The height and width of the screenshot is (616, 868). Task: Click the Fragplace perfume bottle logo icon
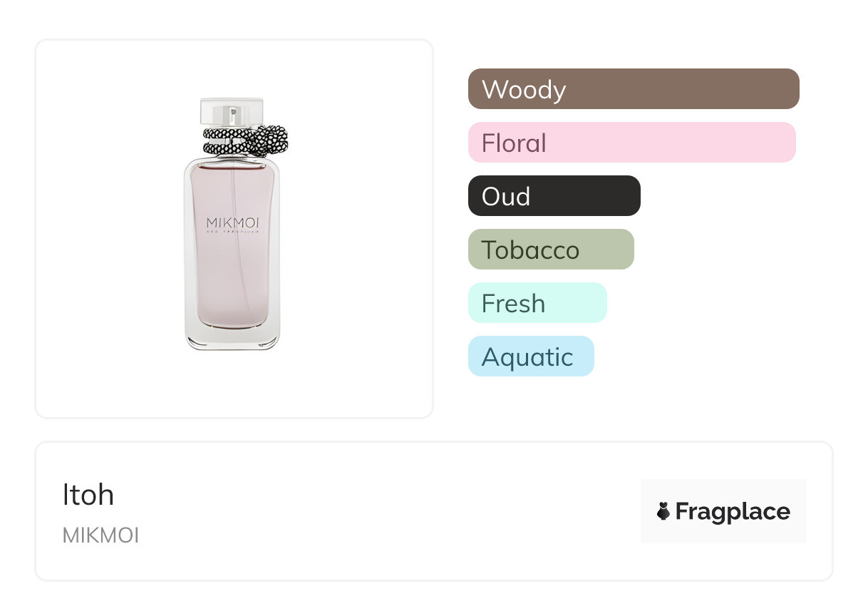pos(663,511)
